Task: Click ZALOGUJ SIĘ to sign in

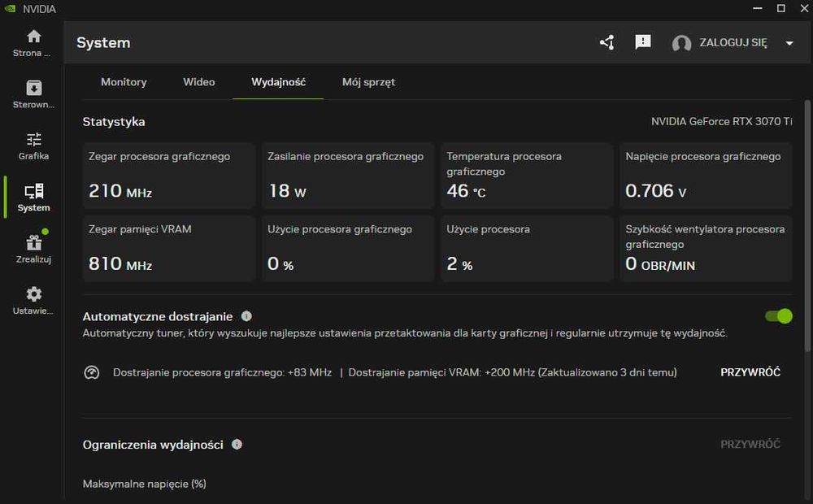Action: click(x=733, y=43)
